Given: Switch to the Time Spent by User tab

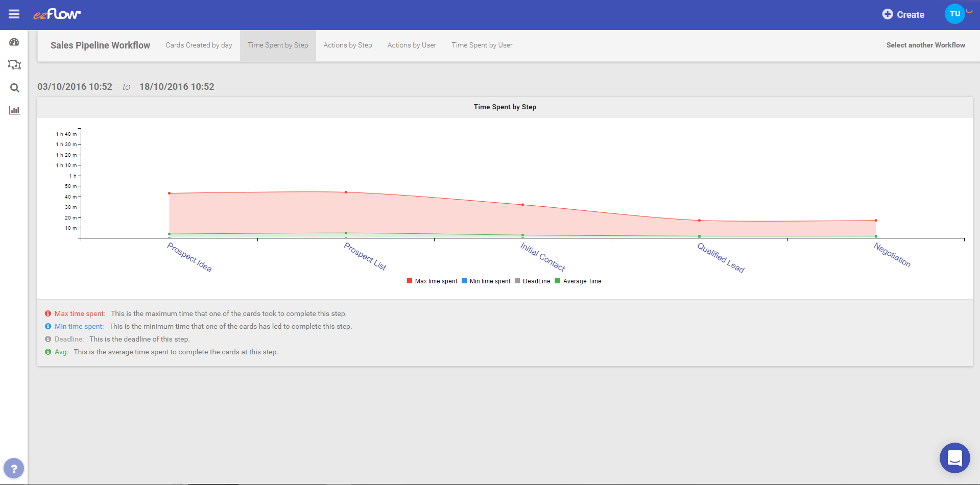Looking at the screenshot, I should (482, 45).
